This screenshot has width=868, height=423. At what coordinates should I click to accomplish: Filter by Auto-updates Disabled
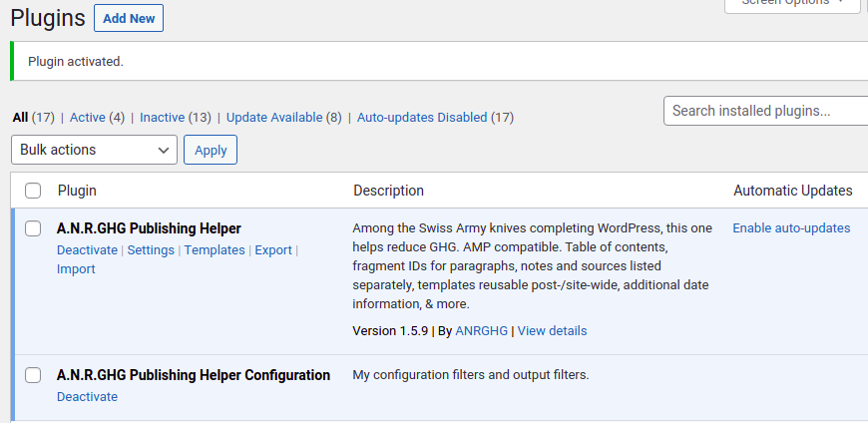[x=422, y=118]
